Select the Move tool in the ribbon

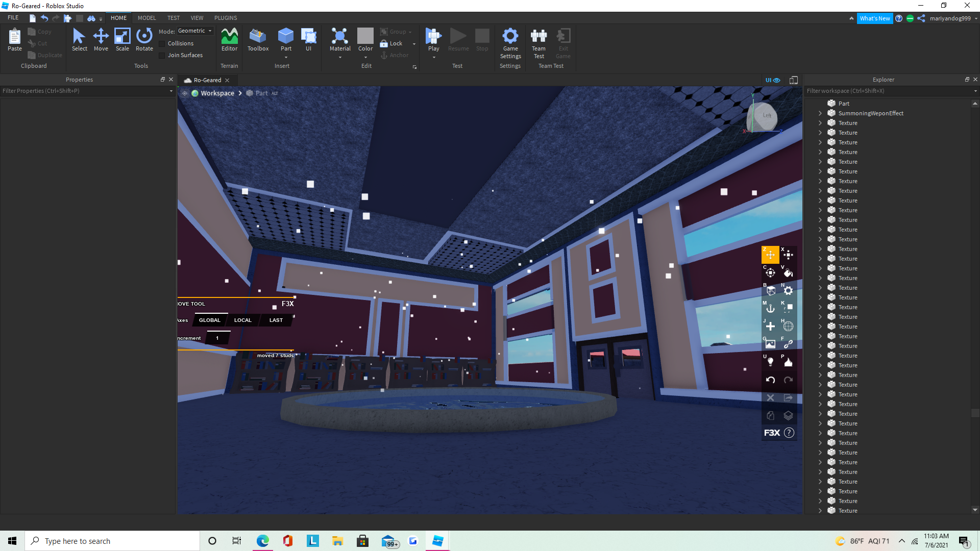pyautogui.click(x=101, y=40)
